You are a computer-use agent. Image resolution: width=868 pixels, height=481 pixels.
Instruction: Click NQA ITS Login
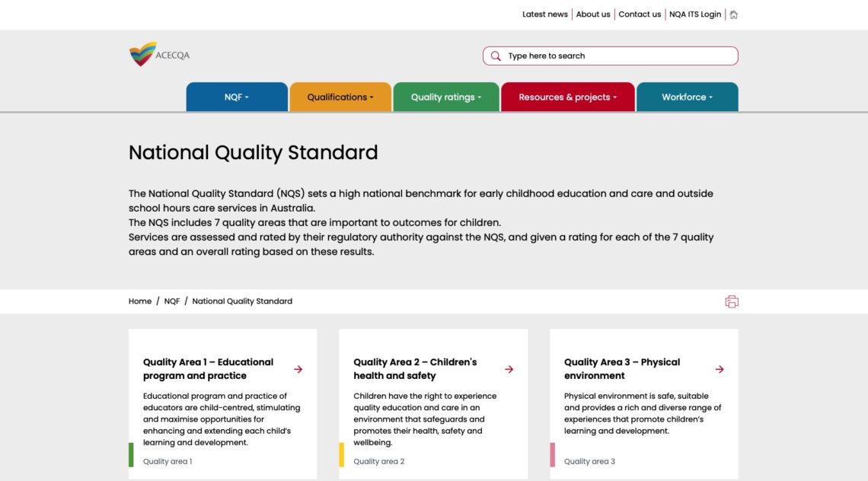pos(694,14)
